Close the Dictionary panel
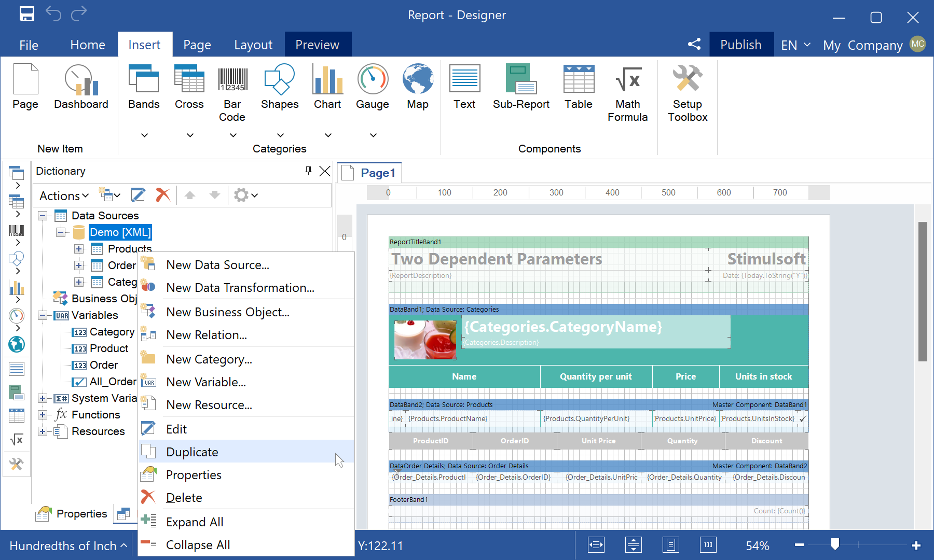This screenshot has height=560, width=934. pyautogui.click(x=325, y=171)
